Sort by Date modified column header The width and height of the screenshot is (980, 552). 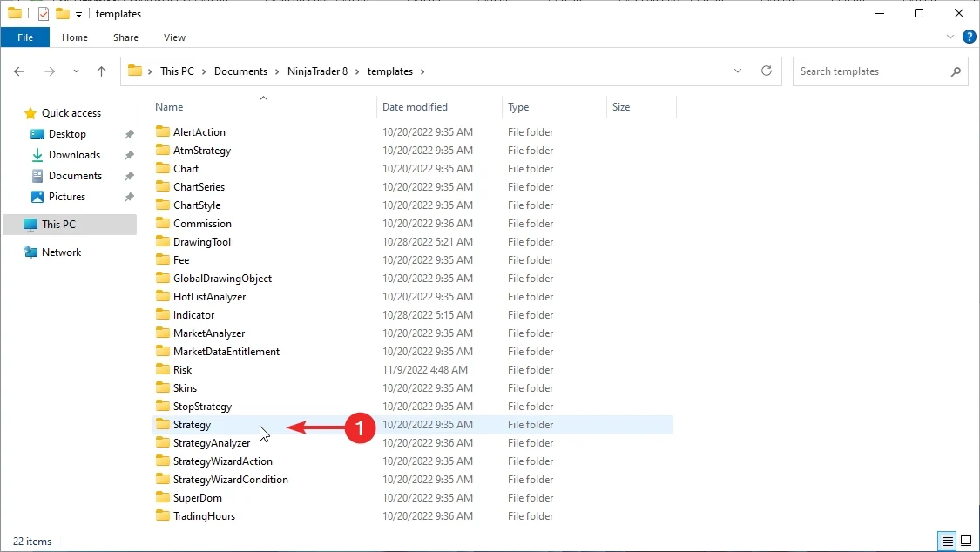(415, 107)
